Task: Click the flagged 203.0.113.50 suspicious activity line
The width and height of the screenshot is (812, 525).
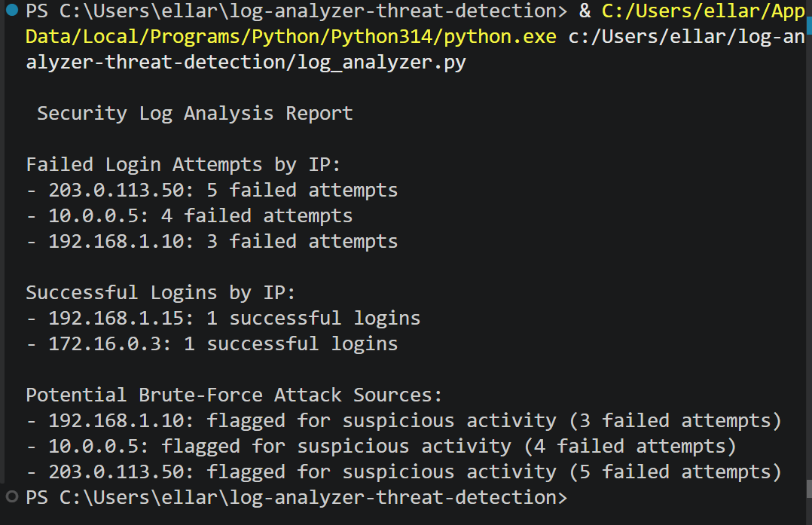Action: (404, 472)
